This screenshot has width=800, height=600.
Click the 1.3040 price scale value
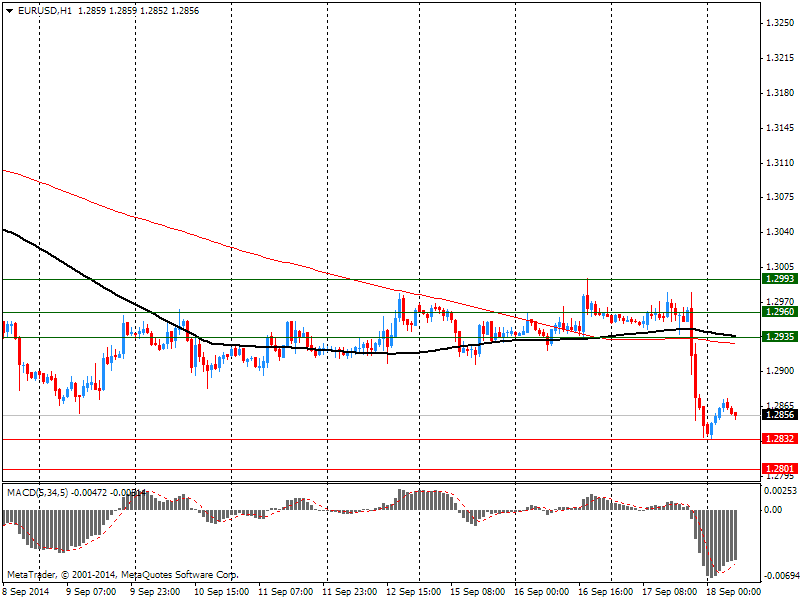coord(781,232)
